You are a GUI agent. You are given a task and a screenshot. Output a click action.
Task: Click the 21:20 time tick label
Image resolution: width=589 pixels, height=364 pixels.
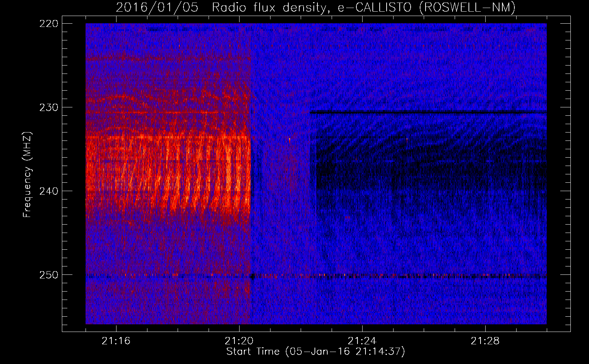pos(239,341)
